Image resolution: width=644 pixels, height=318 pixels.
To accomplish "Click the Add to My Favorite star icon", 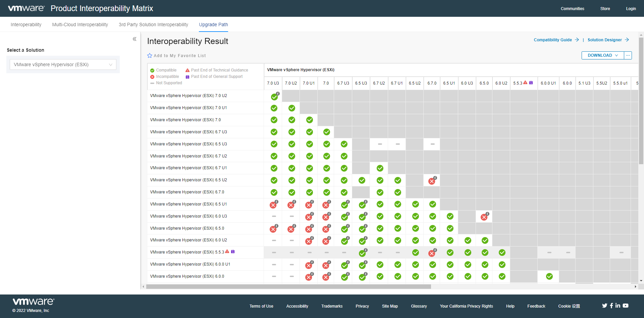I will (x=150, y=56).
